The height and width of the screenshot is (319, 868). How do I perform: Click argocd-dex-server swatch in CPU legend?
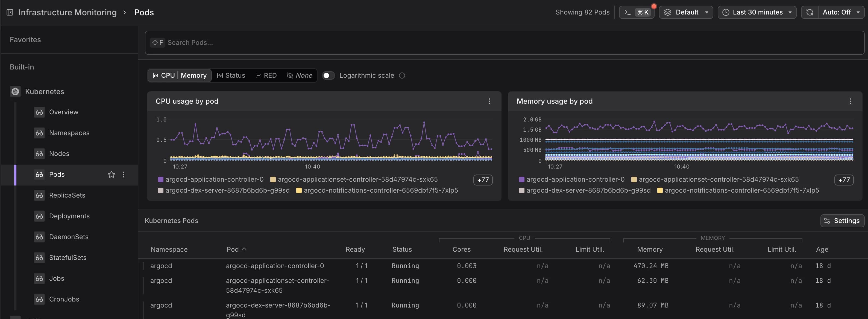point(160,190)
